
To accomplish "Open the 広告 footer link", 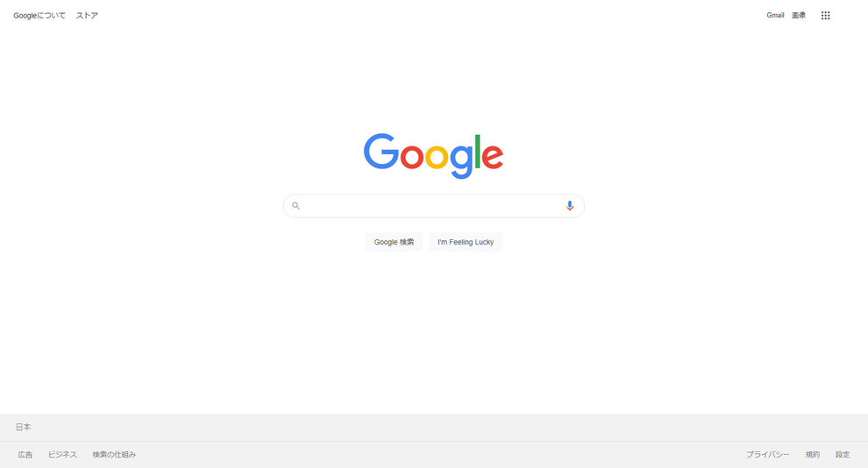I will (25, 455).
